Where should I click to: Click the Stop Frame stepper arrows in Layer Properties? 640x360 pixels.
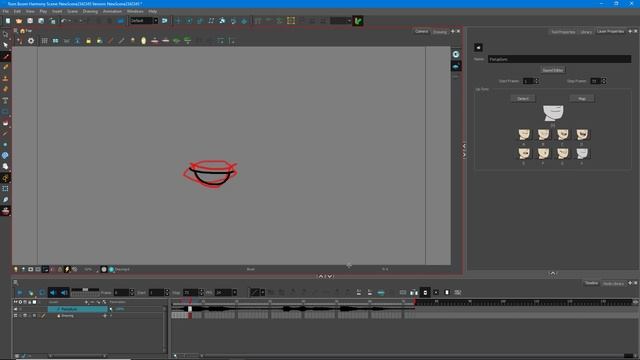click(x=604, y=81)
